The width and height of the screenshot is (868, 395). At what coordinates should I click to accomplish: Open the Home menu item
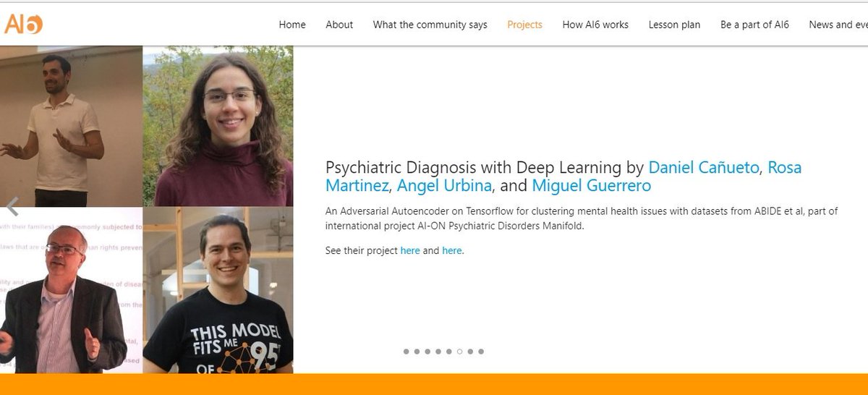click(x=292, y=25)
